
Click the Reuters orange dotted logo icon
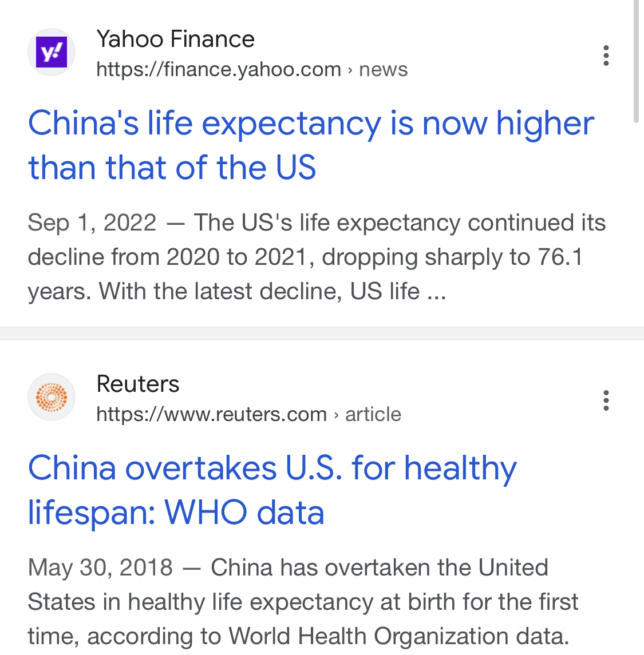pyautogui.click(x=52, y=397)
